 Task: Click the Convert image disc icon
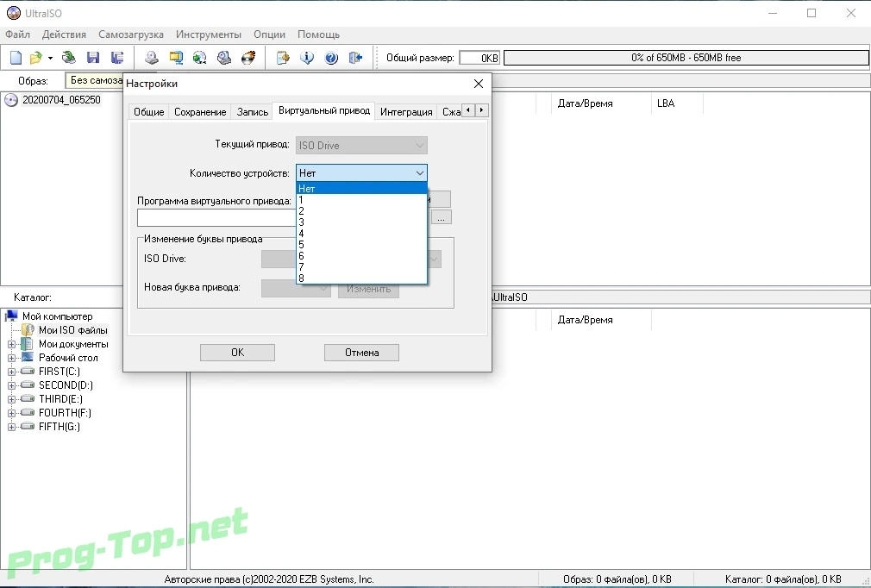[200, 58]
